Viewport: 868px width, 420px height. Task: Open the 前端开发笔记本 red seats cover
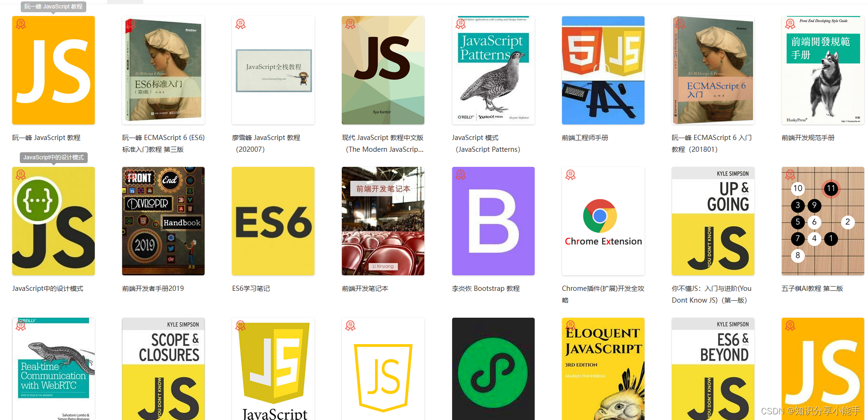tap(383, 221)
